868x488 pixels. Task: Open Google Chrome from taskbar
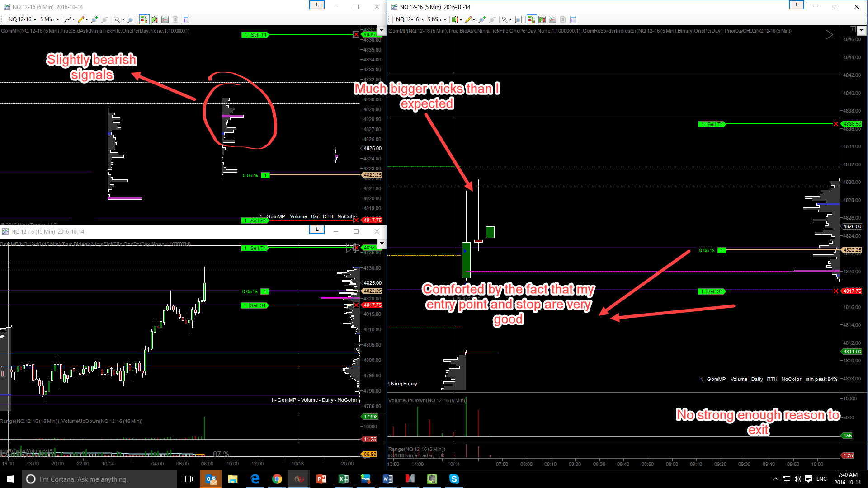(277, 479)
